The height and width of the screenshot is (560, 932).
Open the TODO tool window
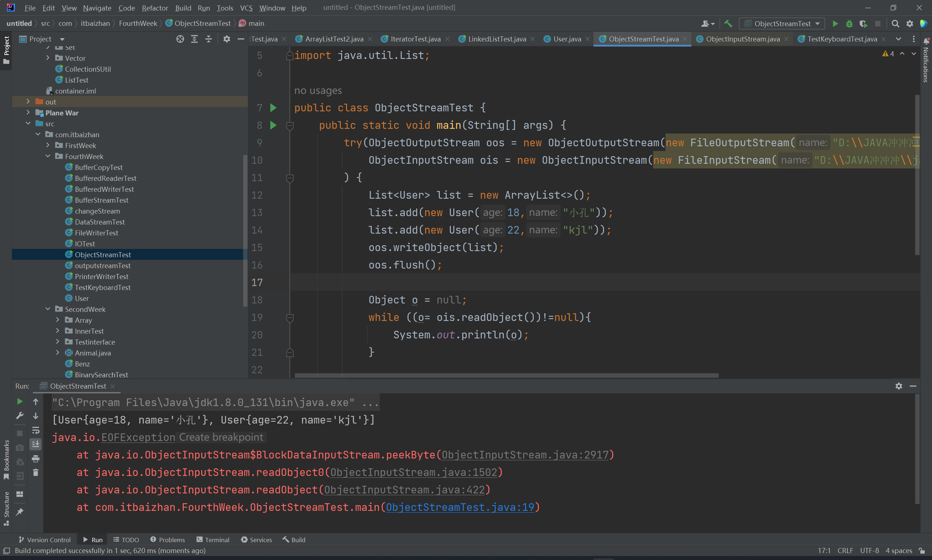[x=126, y=540]
